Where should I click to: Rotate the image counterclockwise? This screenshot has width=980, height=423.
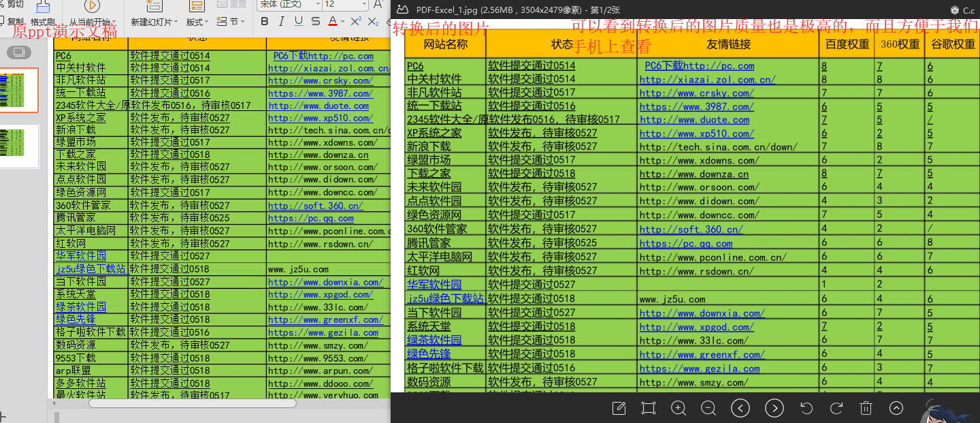[806, 408]
